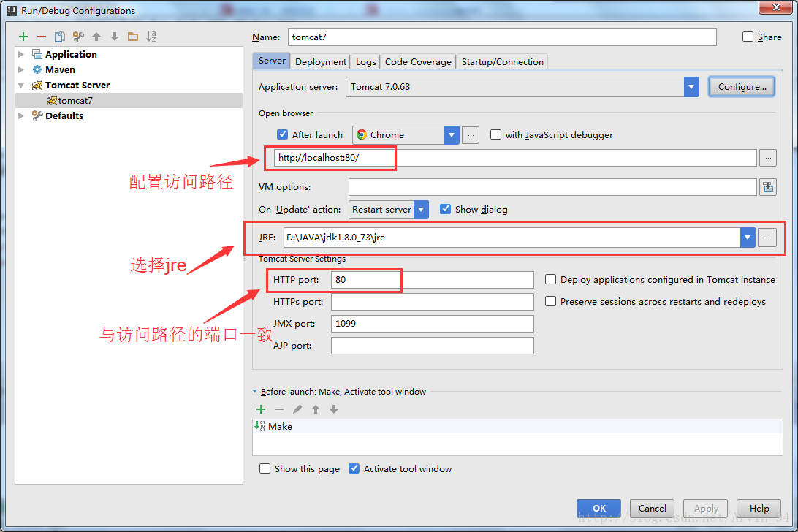Click the IntelliJ icon in the title bar
This screenshot has height=532, width=798.
11,10
